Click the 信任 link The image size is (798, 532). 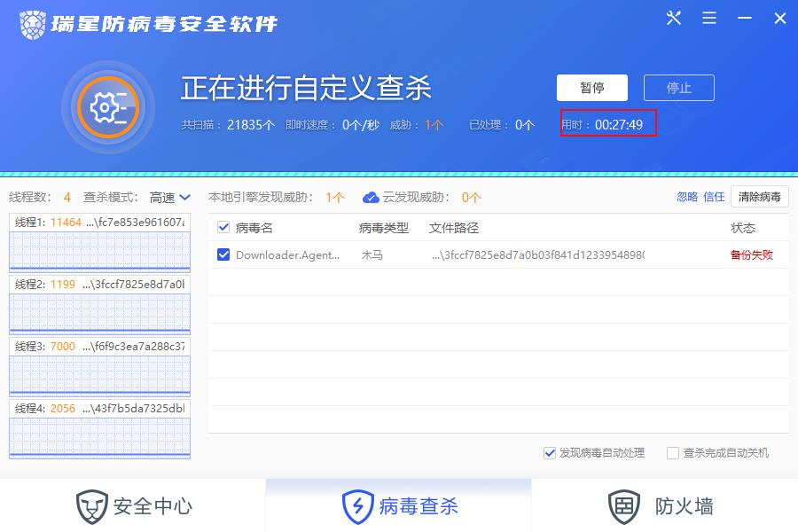pyautogui.click(x=714, y=197)
